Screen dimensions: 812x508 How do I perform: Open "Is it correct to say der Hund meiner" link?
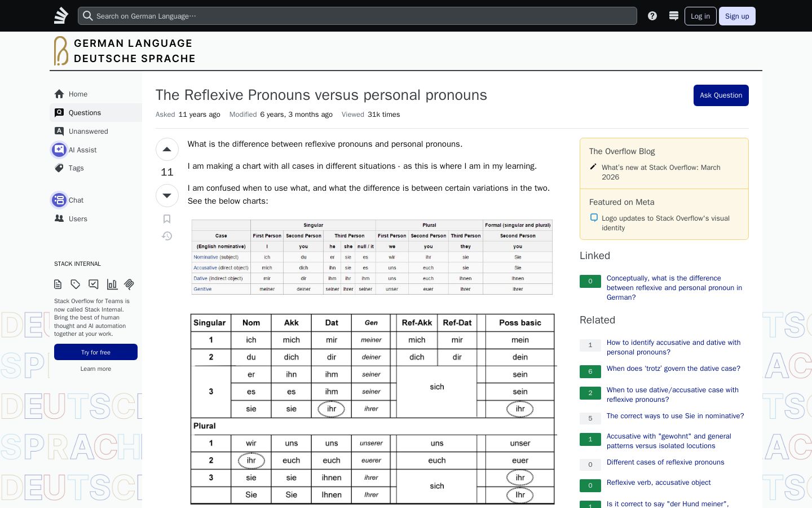[668, 503]
